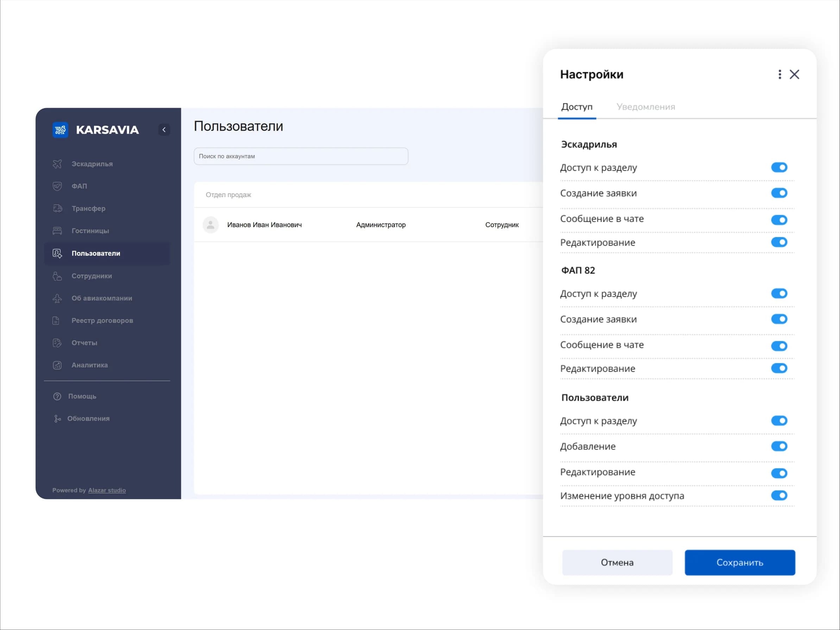The image size is (840, 630).
Task: Toggle Изменение уровня доступа switch
Action: tap(779, 495)
